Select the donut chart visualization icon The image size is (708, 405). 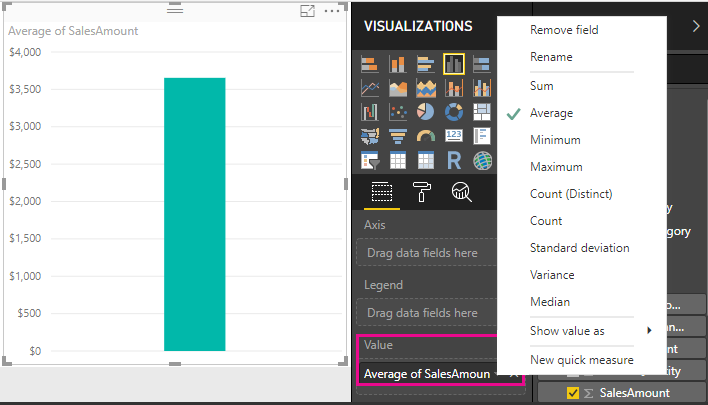click(x=454, y=112)
